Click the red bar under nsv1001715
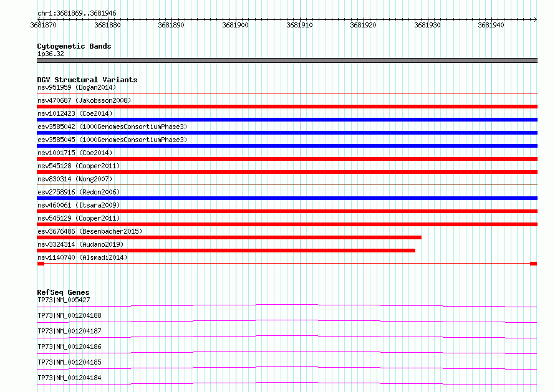The image size is (555, 392). point(287,159)
